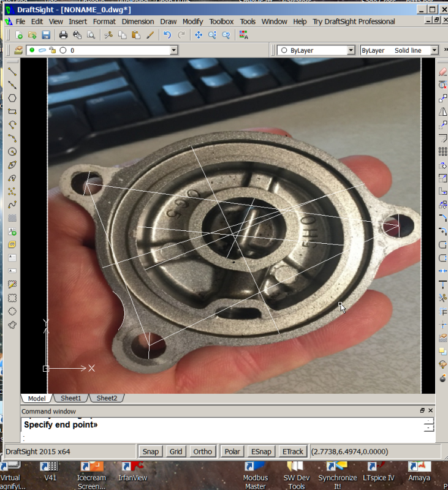Image resolution: width=448 pixels, height=490 pixels.
Task: Expand hidden toolbar items chevron
Action: coord(446,50)
